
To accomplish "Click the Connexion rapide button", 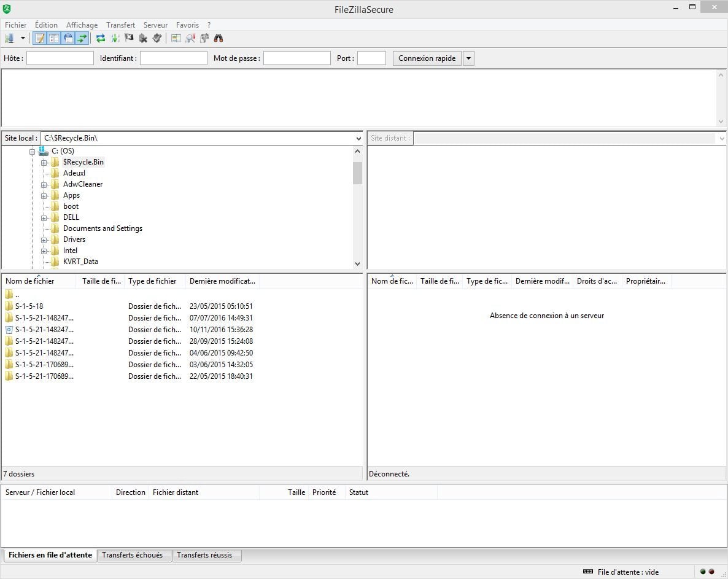I will (x=427, y=58).
